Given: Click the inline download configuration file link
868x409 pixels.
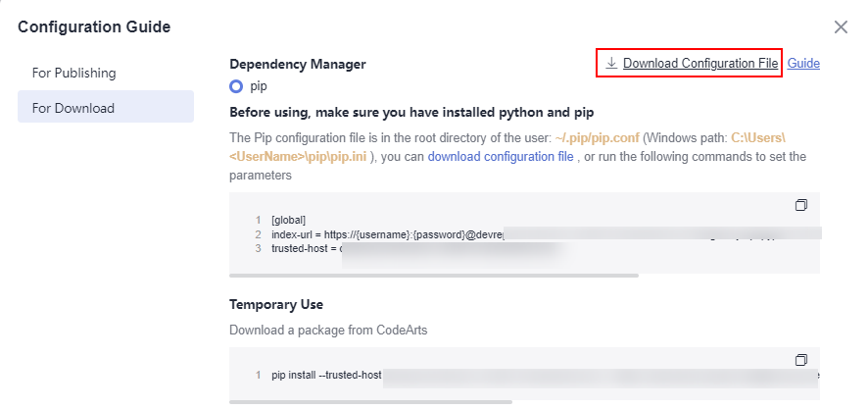Looking at the screenshot, I should click(501, 156).
